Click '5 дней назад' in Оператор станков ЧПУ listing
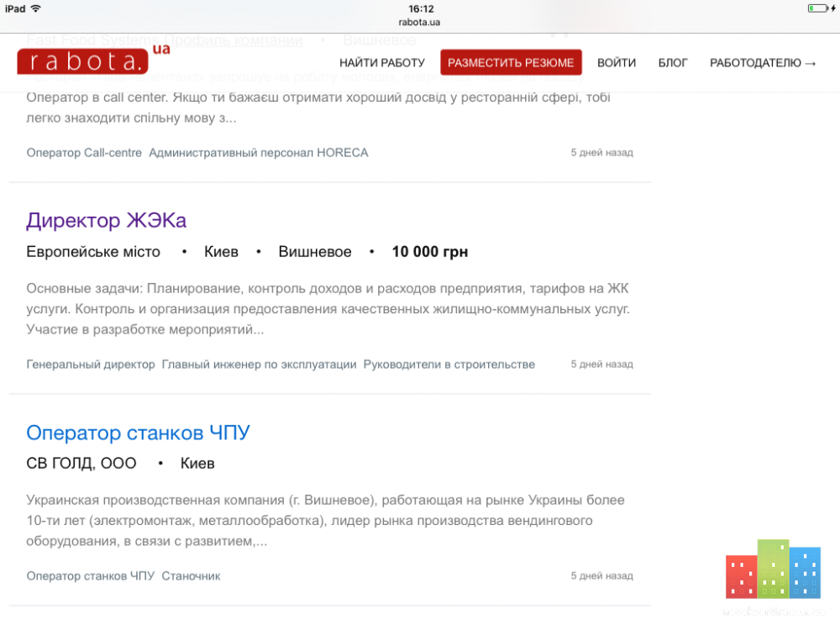The width and height of the screenshot is (840, 630). coord(602,576)
